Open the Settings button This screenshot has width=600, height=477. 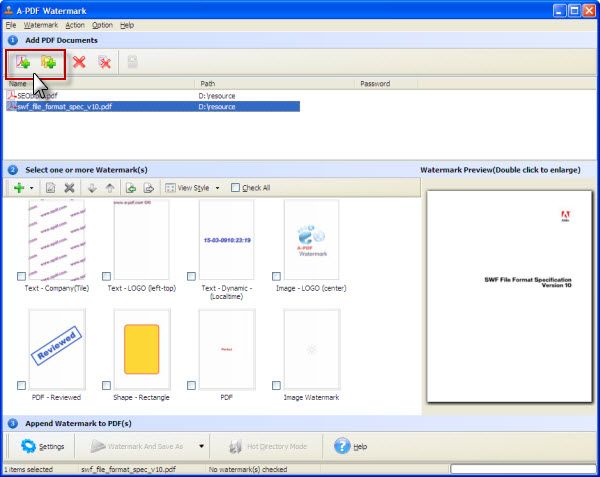(x=42, y=446)
